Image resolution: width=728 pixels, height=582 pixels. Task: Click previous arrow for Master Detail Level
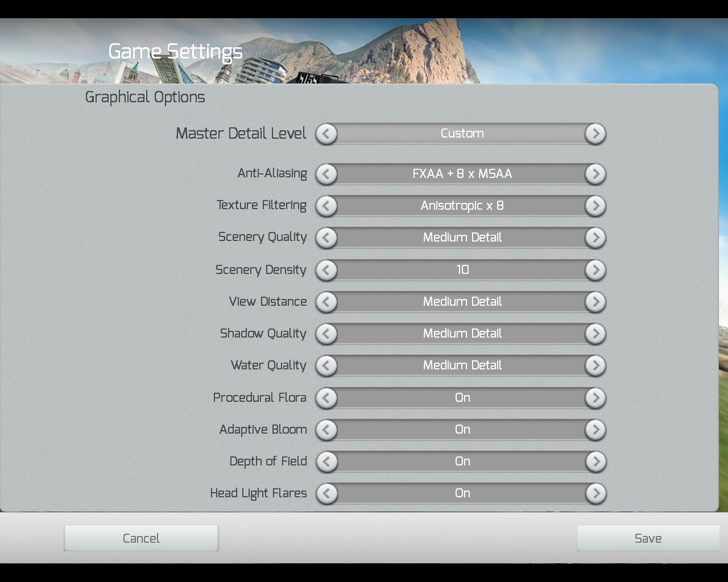326,134
